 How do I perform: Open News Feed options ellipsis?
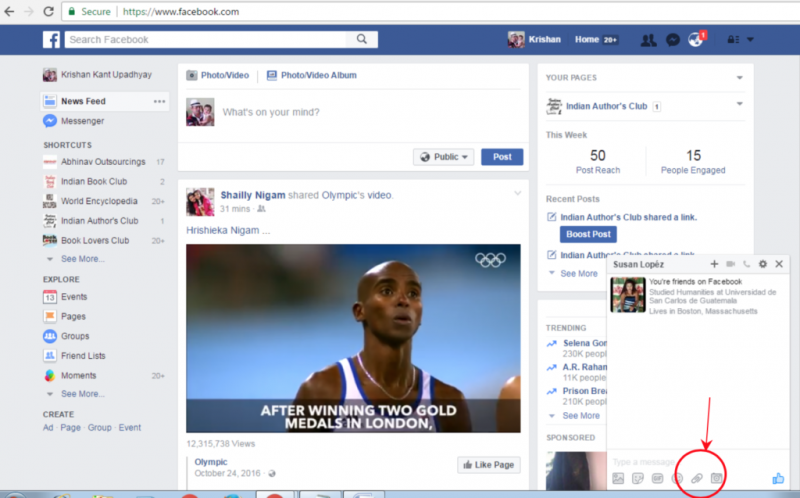(x=160, y=101)
